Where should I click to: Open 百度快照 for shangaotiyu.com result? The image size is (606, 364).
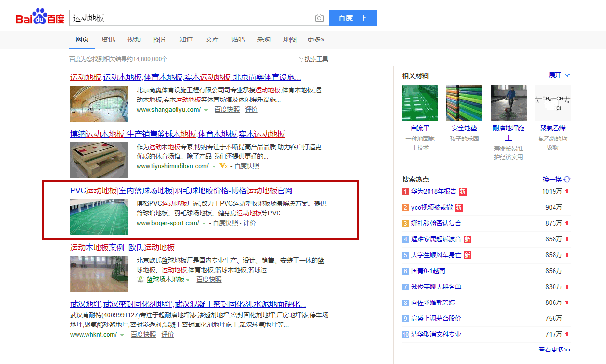pos(227,110)
